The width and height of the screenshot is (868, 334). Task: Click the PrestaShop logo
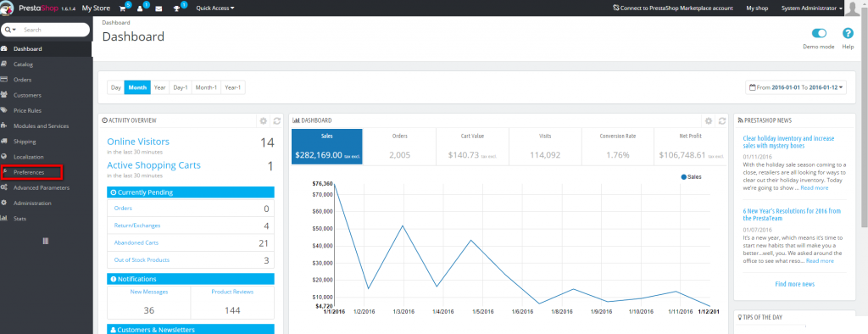coord(7,8)
